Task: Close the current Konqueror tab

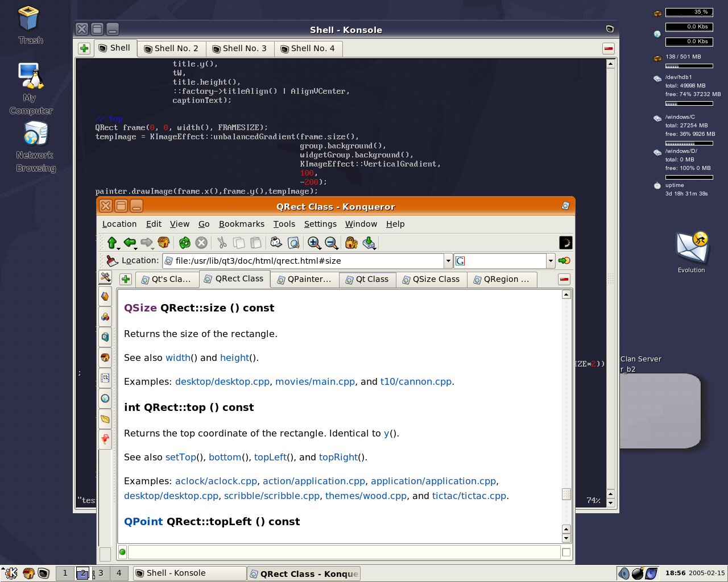Action: (564, 279)
